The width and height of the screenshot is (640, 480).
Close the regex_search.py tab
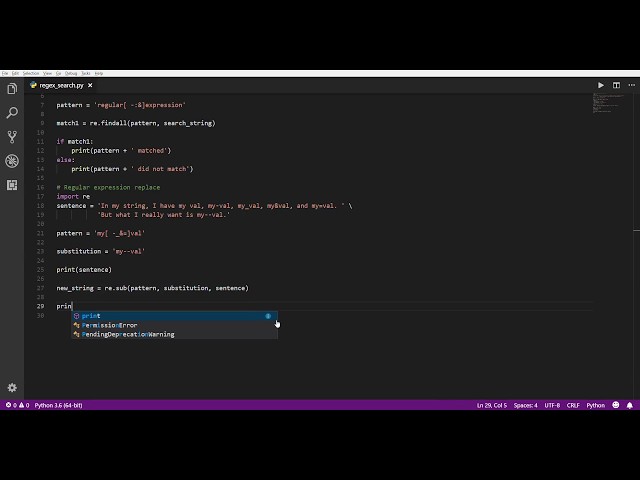point(90,85)
